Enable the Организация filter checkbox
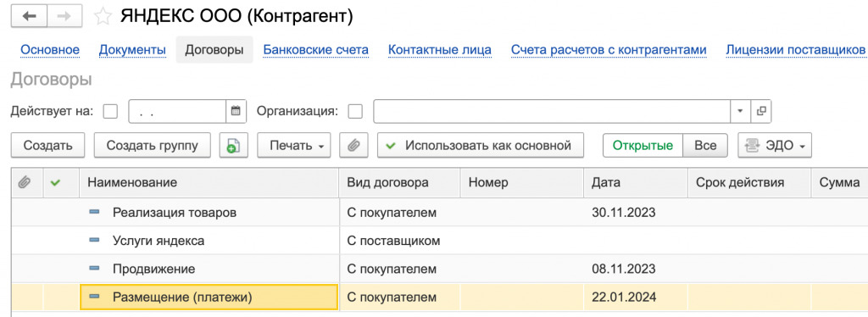Image resolution: width=868 pixels, height=317 pixels. 355,111
